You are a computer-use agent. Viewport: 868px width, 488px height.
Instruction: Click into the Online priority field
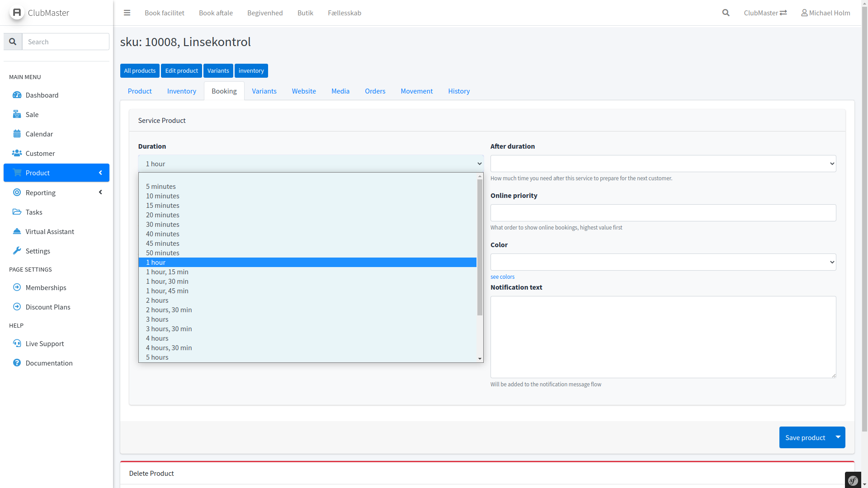point(663,213)
